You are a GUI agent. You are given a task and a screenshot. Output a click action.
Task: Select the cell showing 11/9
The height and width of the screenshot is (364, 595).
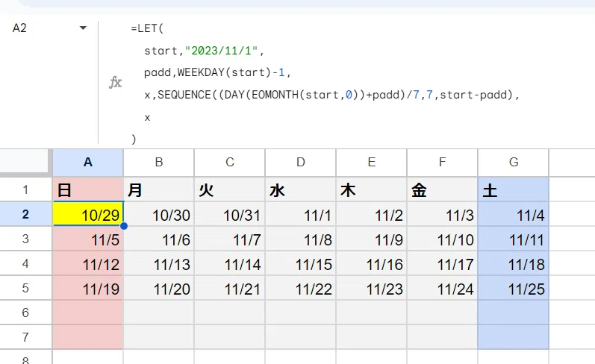click(x=372, y=239)
